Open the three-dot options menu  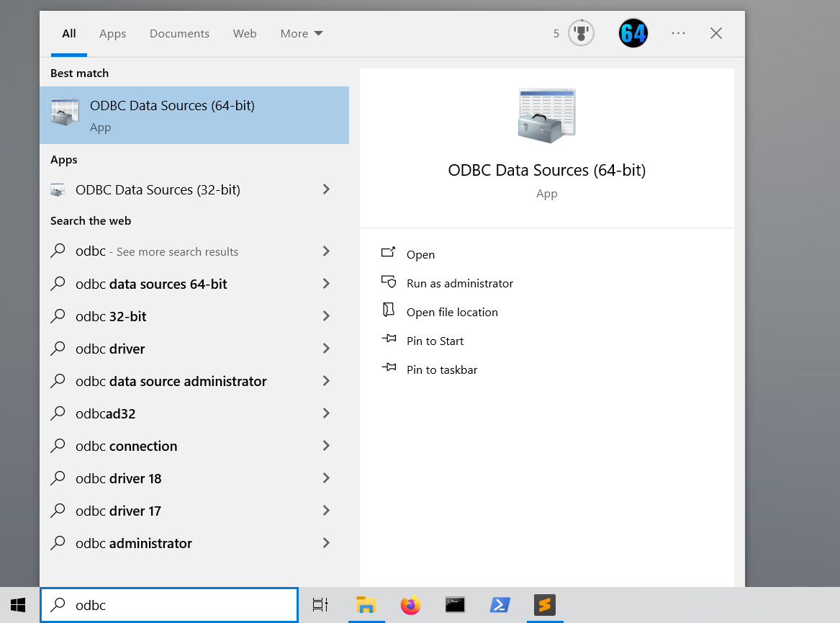(678, 33)
